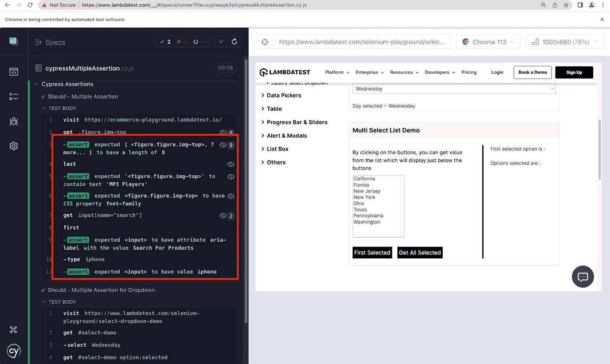This screenshot has width=610, height=364.
Task: Open the Specs panel in the Cypress sidebar
Action: (14, 71)
